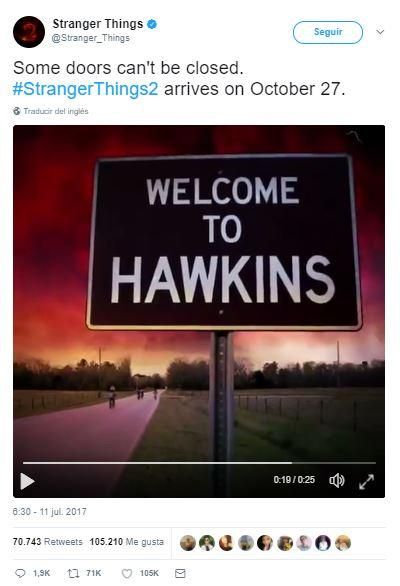Expand the video to fullscreen

[366, 481]
